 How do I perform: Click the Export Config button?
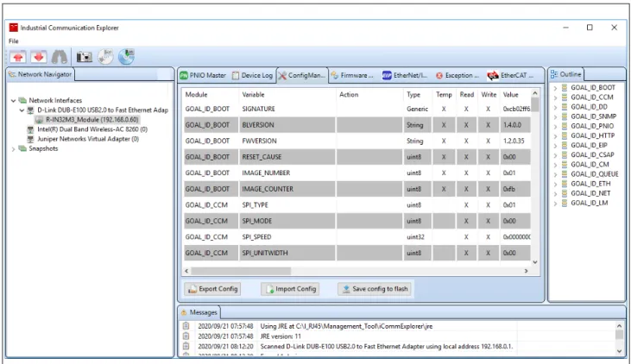(212, 289)
